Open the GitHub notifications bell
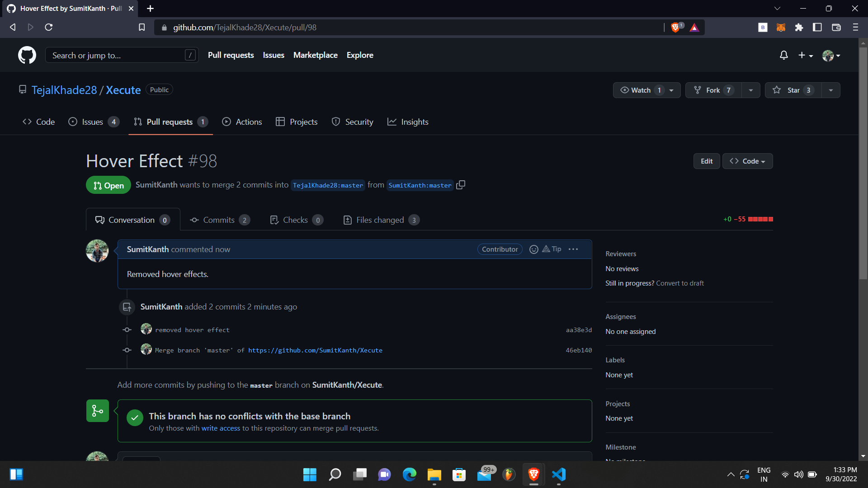868x488 pixels. tap(783, 55)
